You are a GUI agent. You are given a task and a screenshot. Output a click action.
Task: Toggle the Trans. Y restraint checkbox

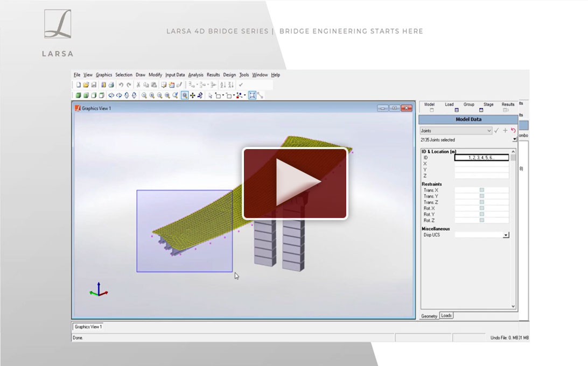pos(482,196)
